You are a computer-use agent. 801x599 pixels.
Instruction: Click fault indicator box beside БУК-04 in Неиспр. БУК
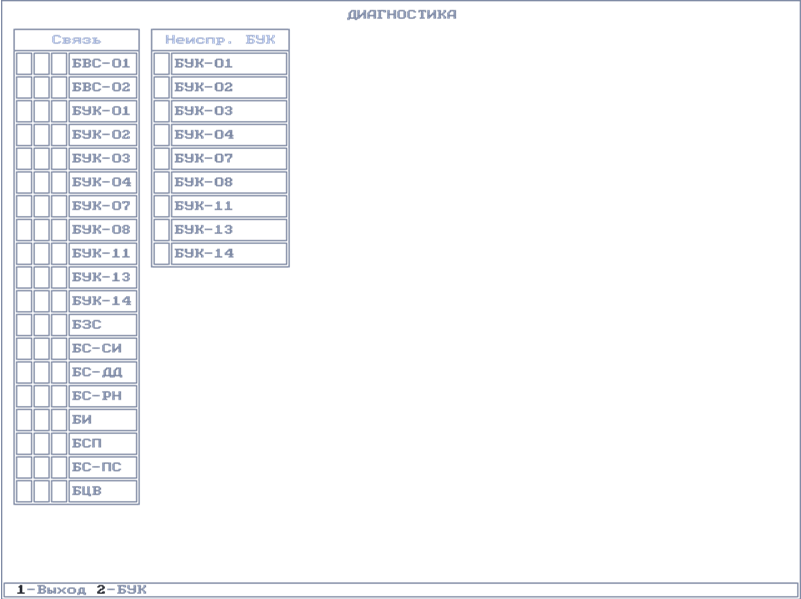pos(161,135)
